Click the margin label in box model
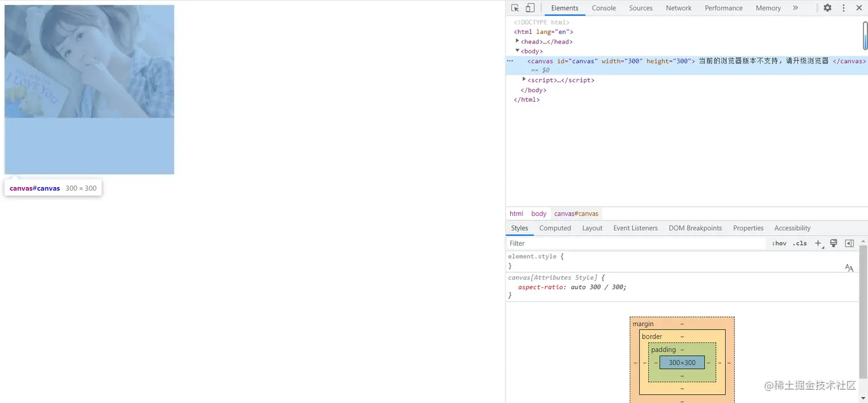The height and width of the screenshot is (403, 868). [643, 324]
